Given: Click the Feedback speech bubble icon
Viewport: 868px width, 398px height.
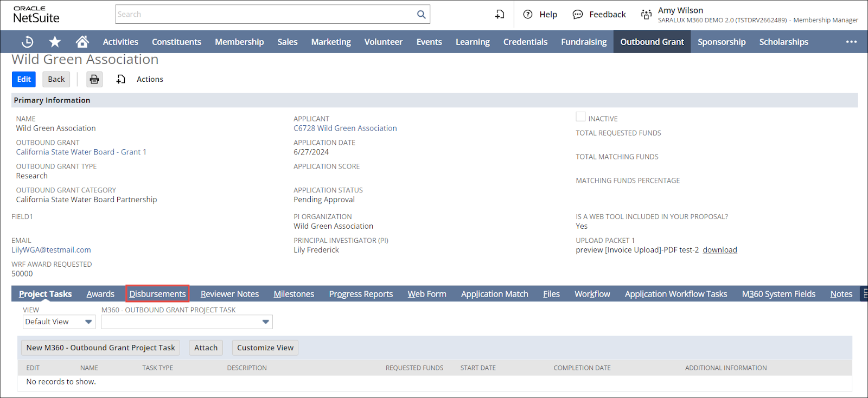Looking at the screenshot, I should [x=578, y=15].
